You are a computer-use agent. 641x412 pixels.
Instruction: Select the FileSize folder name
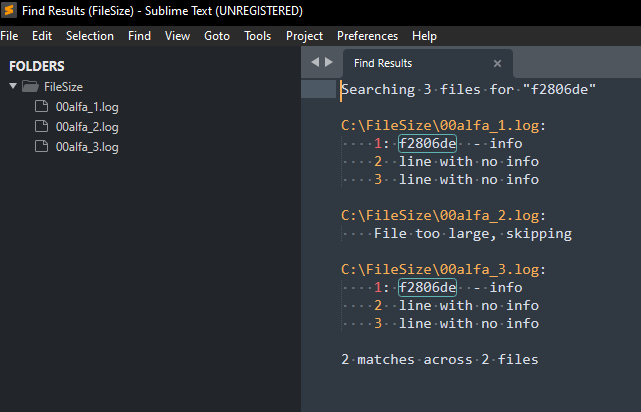point(63,87)
